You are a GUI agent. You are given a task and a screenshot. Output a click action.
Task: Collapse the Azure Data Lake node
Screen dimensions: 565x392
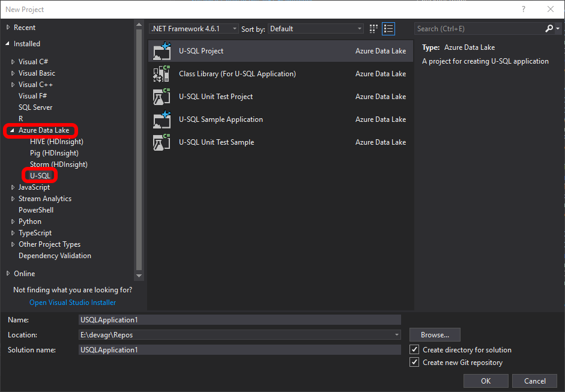tap(12, 130)
